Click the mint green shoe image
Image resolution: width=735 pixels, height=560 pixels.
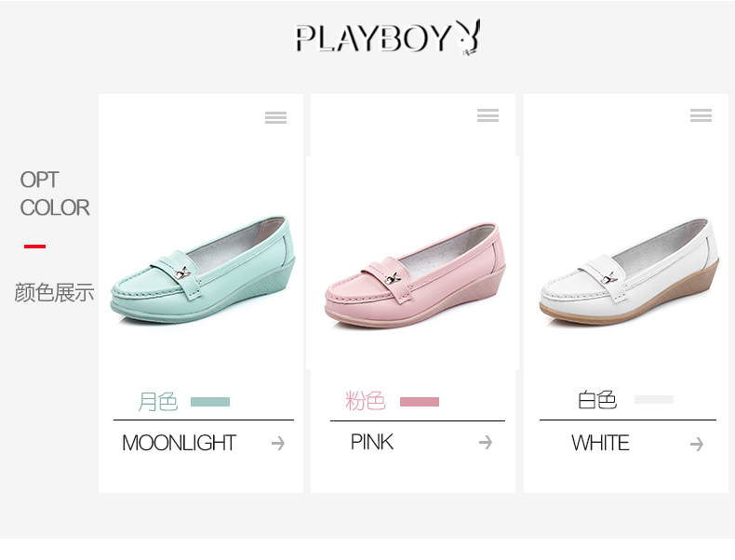[x=203, y=270]
